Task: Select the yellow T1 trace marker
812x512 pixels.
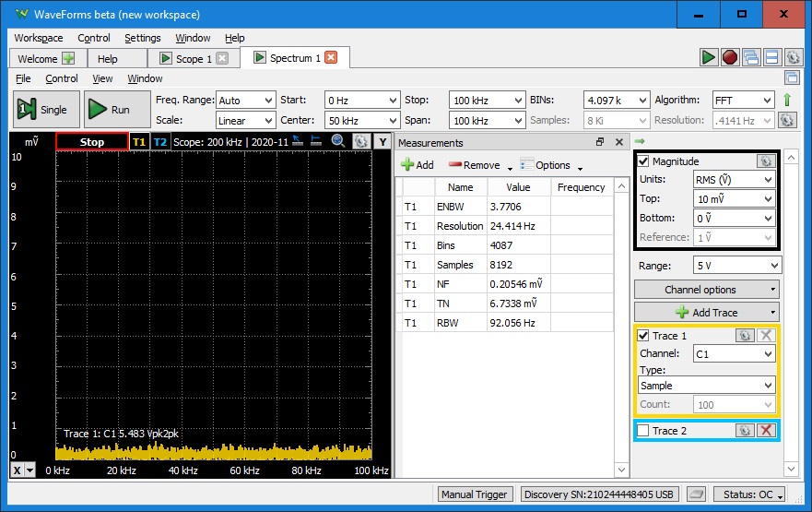Action: [x=138, y=142]
